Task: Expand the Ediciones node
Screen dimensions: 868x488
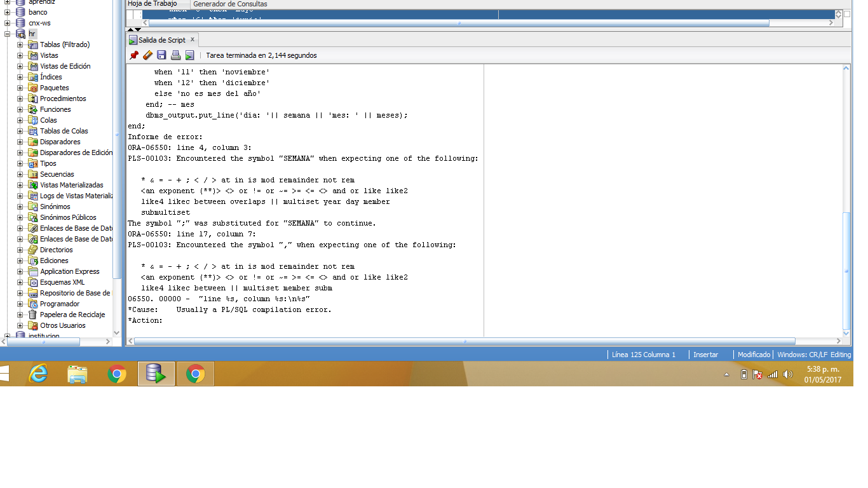Action: tap(20, 261)
